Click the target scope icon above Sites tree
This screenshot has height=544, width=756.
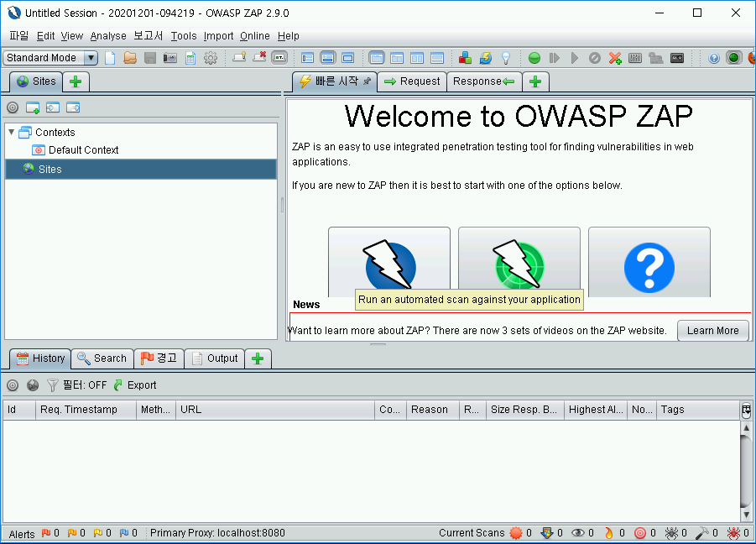coord(13,107)
